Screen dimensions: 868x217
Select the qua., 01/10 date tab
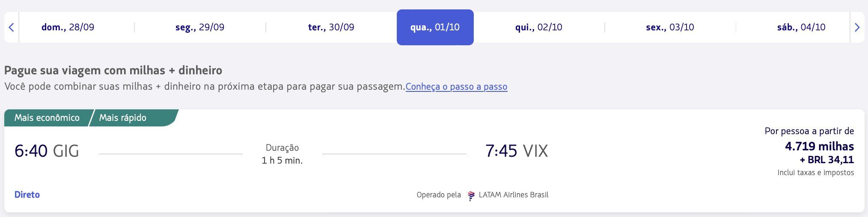[435, 27]
